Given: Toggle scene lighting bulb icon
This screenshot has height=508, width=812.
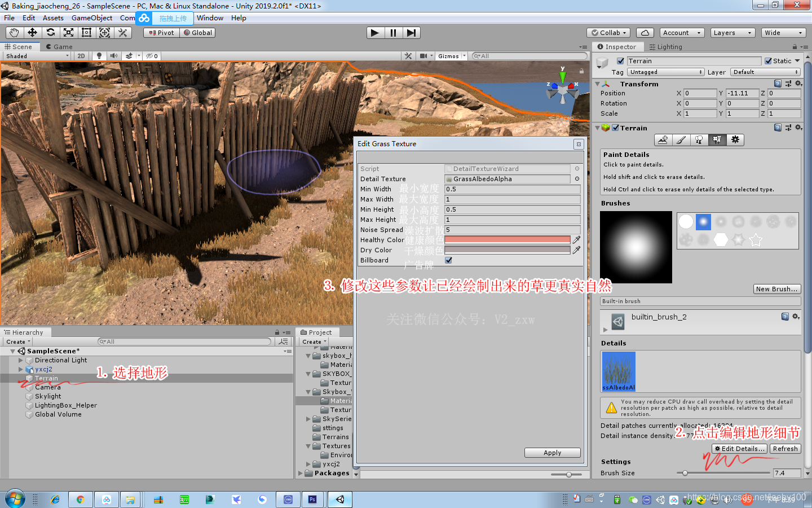Looking at the screenshot, I should coord(99,56).
